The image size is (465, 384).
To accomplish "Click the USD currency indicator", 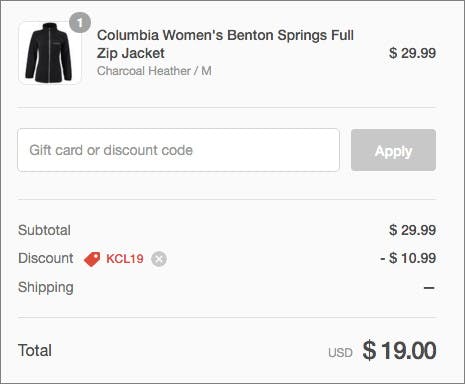I will pos(340,353).
